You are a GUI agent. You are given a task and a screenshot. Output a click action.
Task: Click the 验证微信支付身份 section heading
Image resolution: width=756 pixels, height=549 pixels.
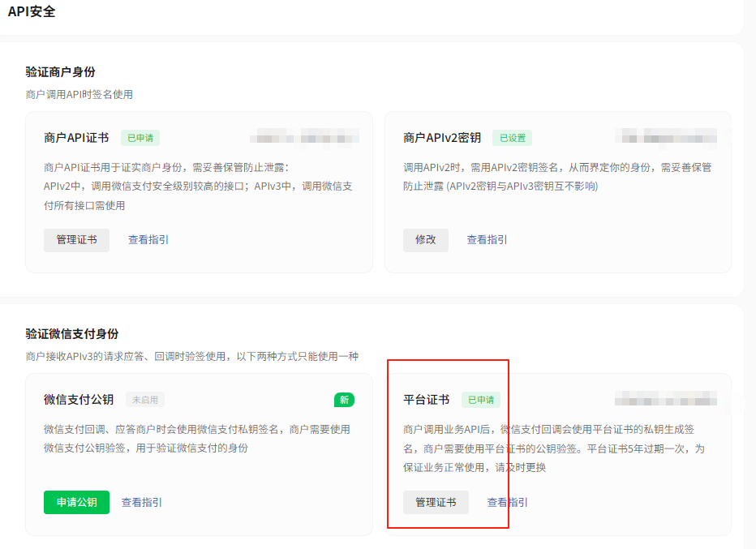tap(72, 333)
